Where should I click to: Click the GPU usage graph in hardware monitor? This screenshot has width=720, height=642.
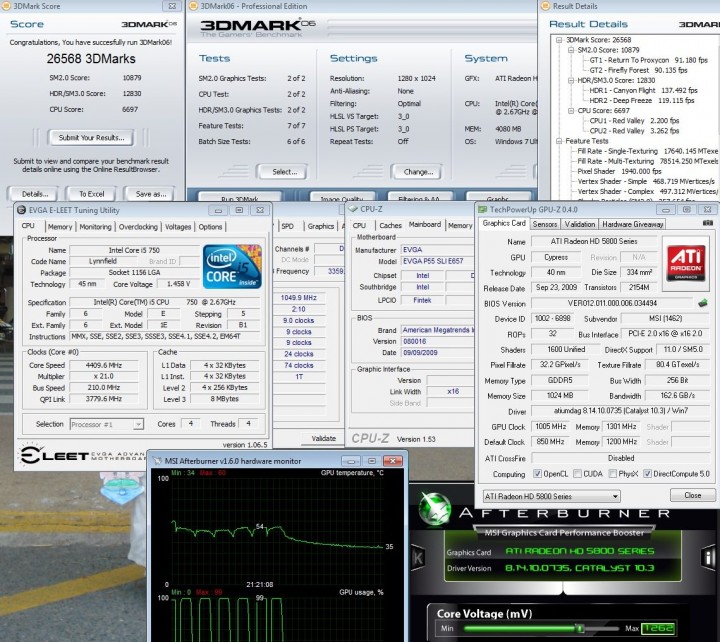[277, 618]
